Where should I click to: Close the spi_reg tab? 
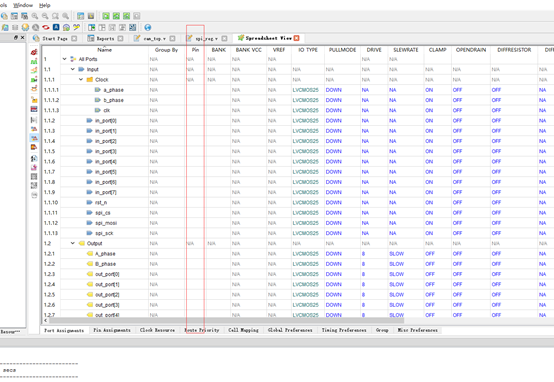coord(224,39)
